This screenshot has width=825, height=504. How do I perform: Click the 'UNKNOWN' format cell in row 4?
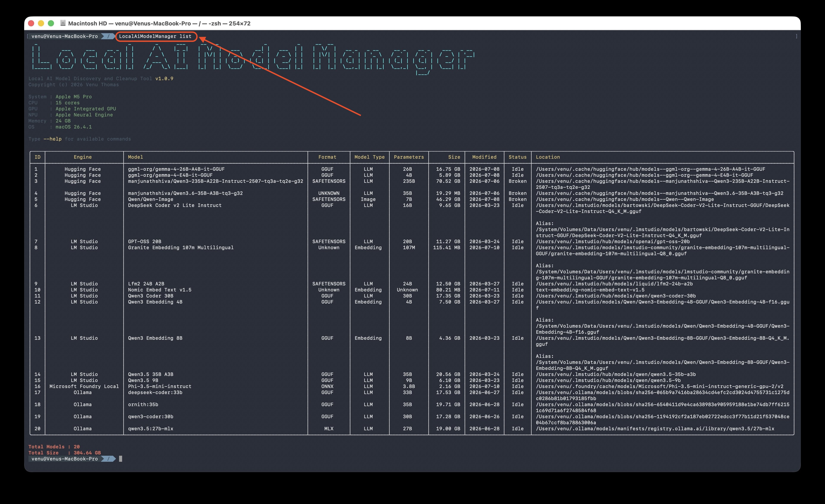click(329, 193)
